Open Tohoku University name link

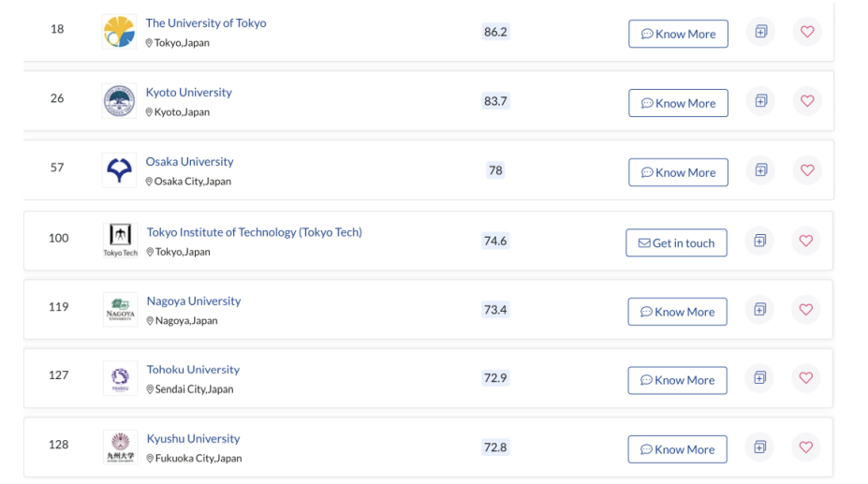[x=193, y=370]
